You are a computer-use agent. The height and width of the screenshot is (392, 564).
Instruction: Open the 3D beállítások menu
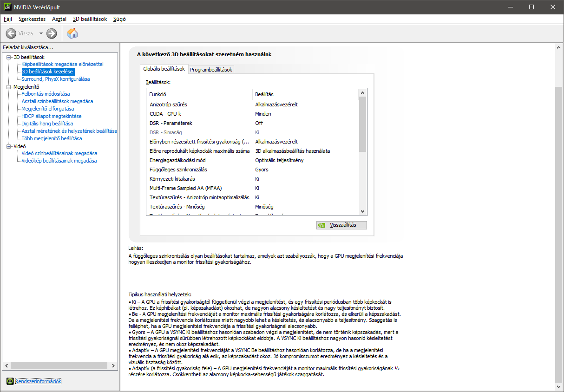click(x=90, y=19)
